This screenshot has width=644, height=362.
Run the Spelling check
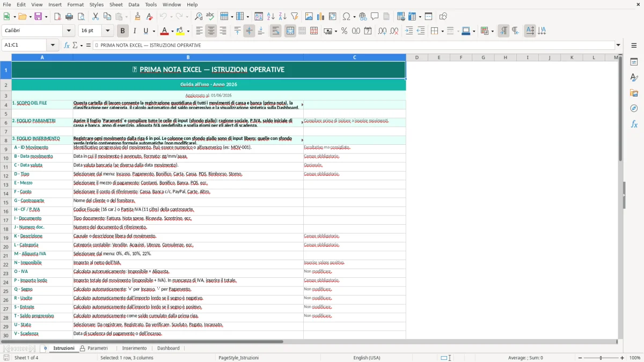pos(210,17)
